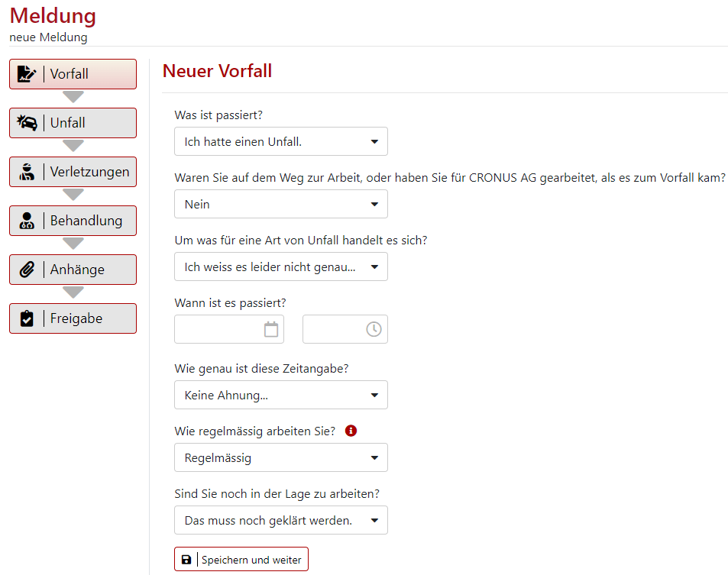This screenshot has width=728, height=575.
Task: Click the Freigabe clipboard check icon
Action: coord(27,318)
